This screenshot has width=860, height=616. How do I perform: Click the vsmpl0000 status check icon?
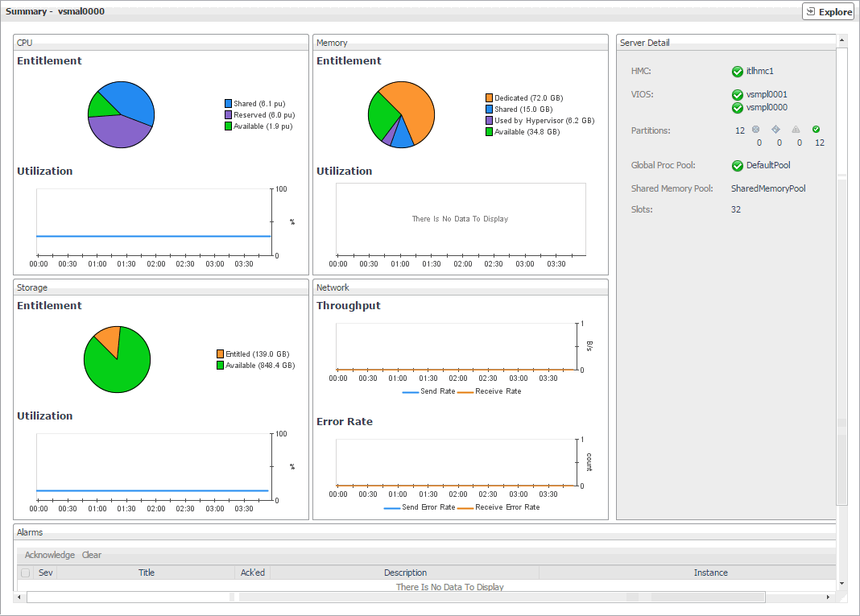[x=738, y=108]
